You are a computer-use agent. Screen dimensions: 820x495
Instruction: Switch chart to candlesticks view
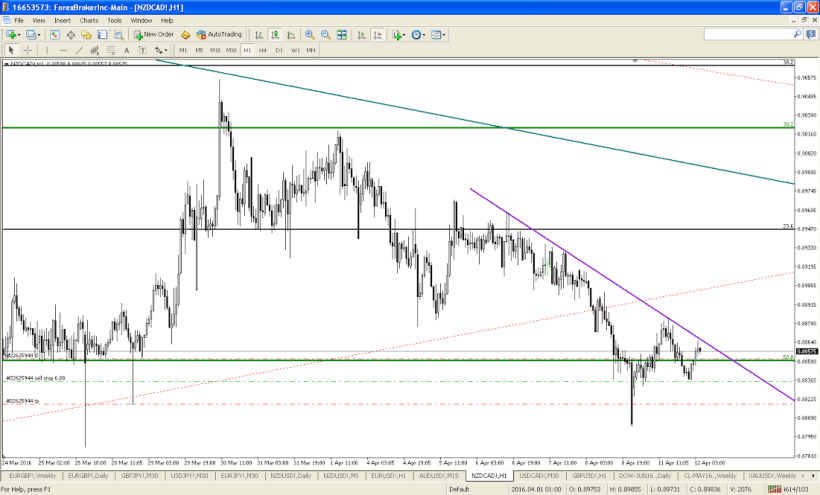coord(275,34)
